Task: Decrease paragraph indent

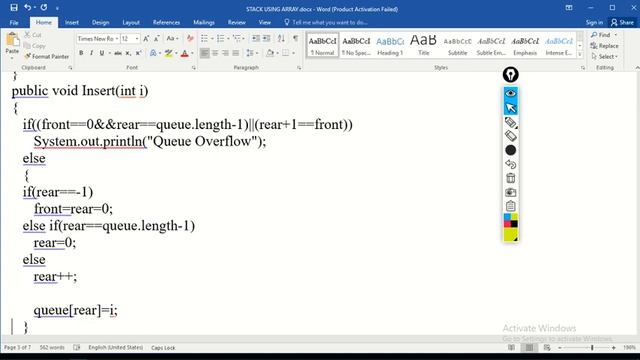Action: pos(256,39)
